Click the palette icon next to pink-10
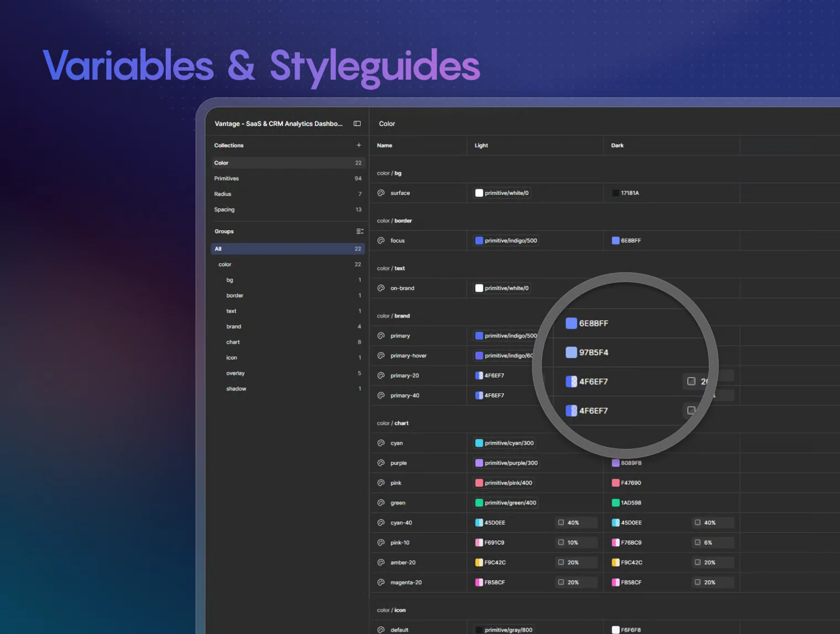This screenshot has width=840, height=634. coord(381,542)
